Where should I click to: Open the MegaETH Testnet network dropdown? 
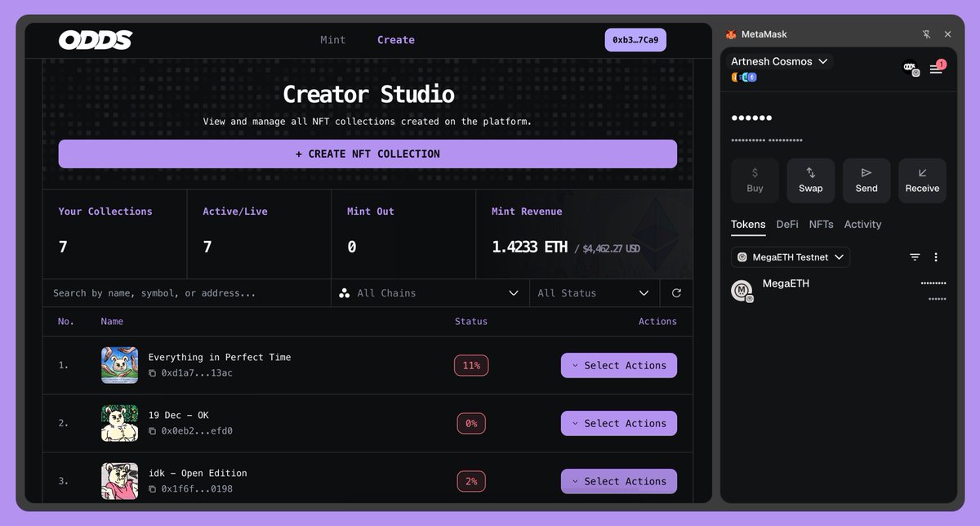click(789, 256)
